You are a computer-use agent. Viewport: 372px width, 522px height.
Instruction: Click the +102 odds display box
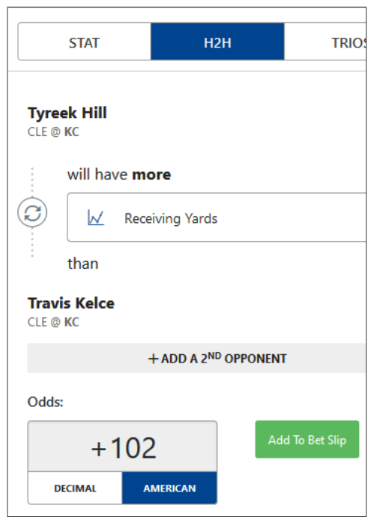coord(123,447)
